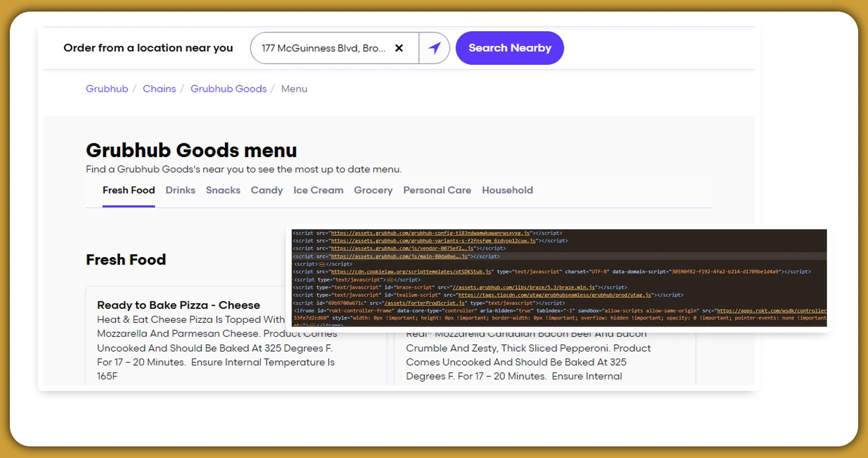Open the Personal Care tab
The image size is (868, 458).
click(x=437, y=190)
